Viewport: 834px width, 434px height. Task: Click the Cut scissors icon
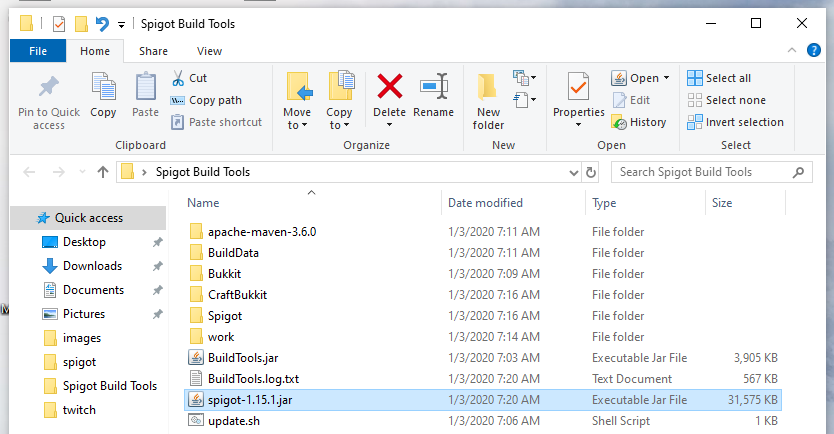tap(178, 78)
